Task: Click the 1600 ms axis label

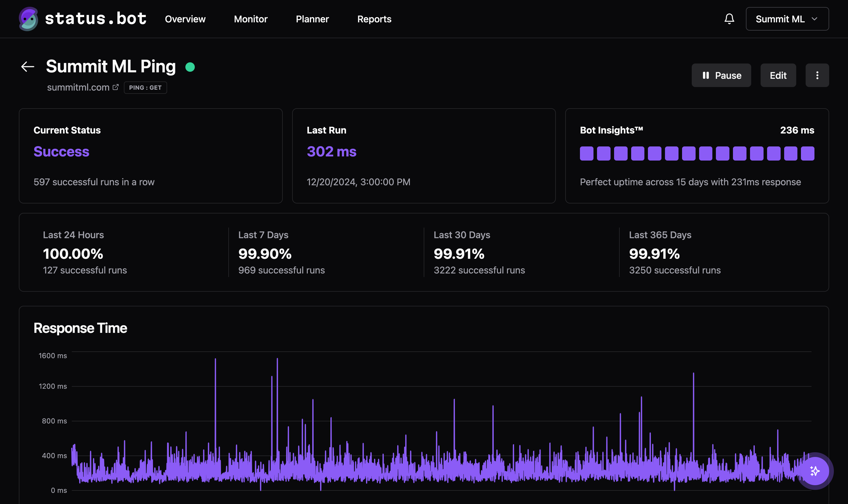Action: (53, 356)
